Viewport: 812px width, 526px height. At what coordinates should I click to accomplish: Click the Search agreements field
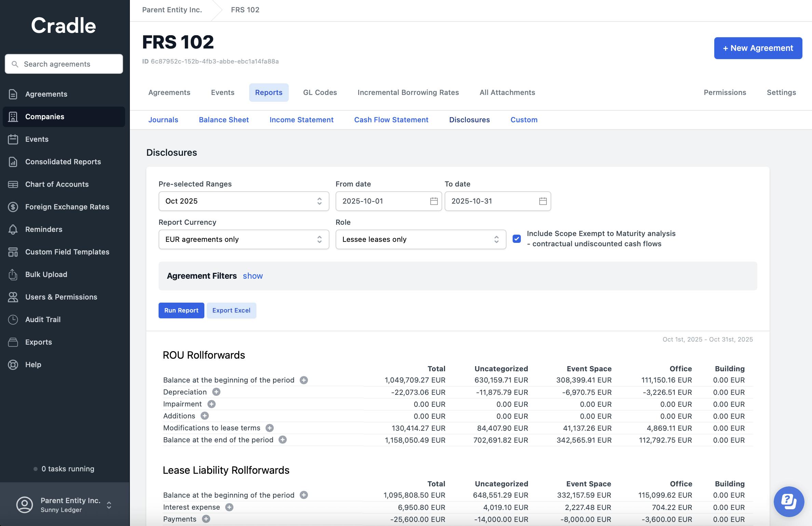[64, 64]
